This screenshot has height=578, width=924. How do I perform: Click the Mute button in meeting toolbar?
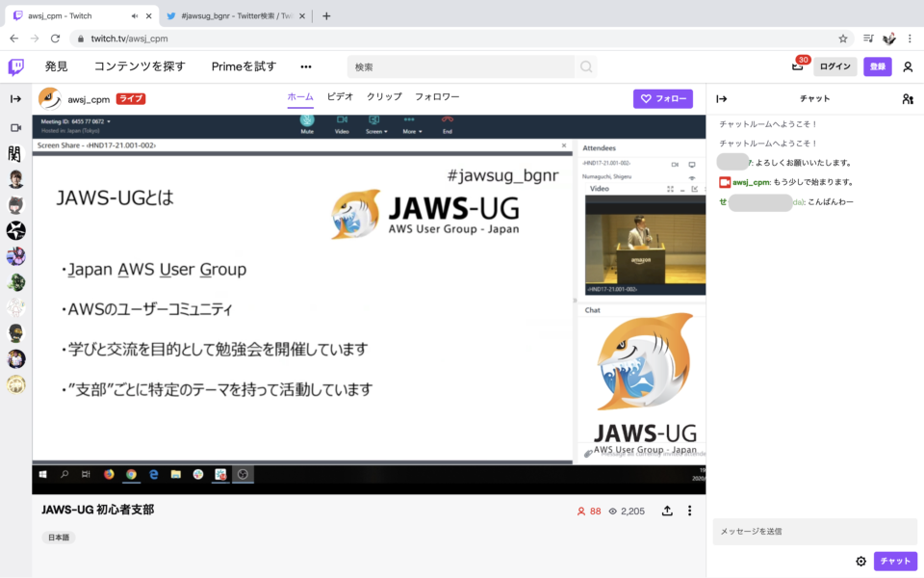click(x=307, y=124)
